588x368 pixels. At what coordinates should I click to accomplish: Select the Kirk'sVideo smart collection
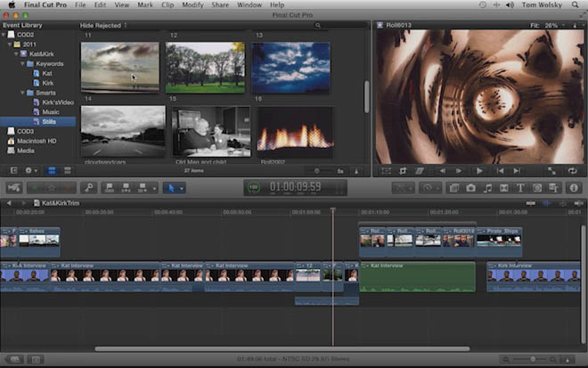[37, 102]
